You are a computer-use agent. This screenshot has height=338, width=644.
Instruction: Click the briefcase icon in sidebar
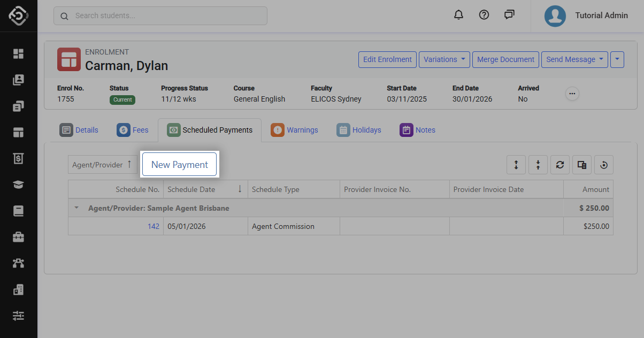(x=19, y=237)
